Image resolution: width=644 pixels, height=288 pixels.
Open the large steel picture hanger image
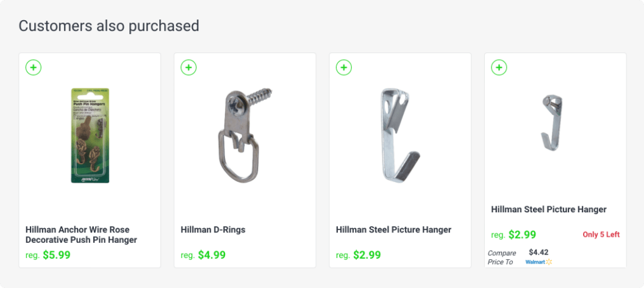[x=400, y=135]
